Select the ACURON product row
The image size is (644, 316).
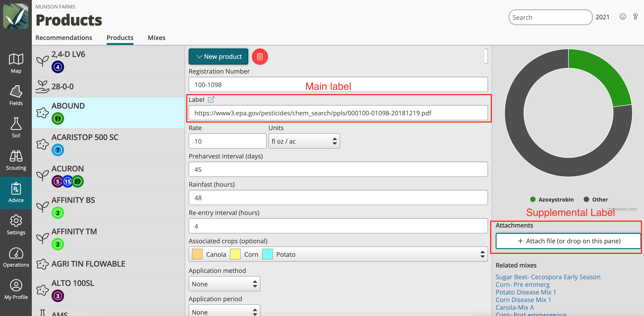tap(108, 176)
